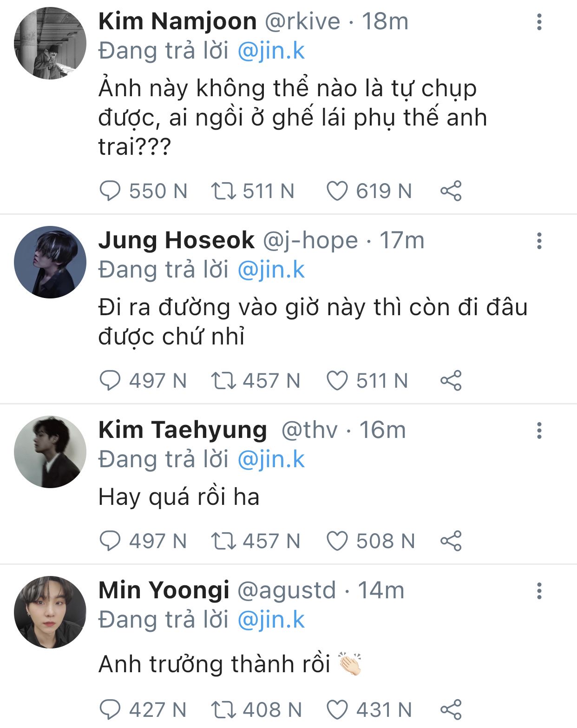Like Kim Namjoon's tweet
Viewport: 577px width, 728px height.
tap(337, 191)
